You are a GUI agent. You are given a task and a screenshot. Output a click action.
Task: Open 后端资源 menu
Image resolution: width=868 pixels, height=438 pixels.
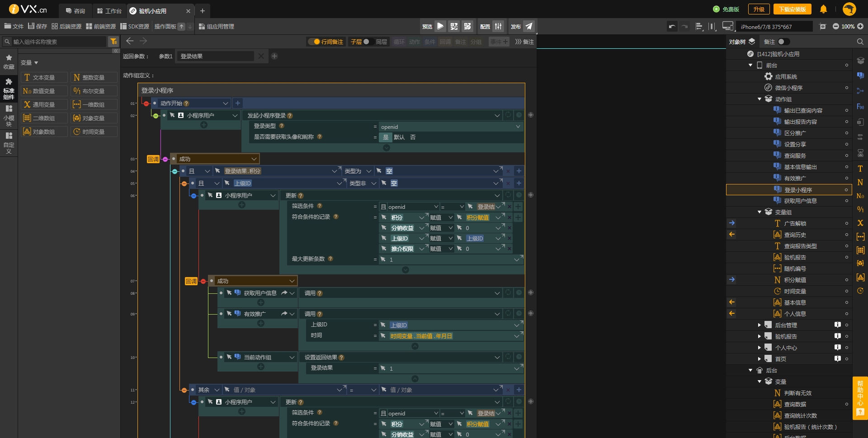click(x=66, y=26)
